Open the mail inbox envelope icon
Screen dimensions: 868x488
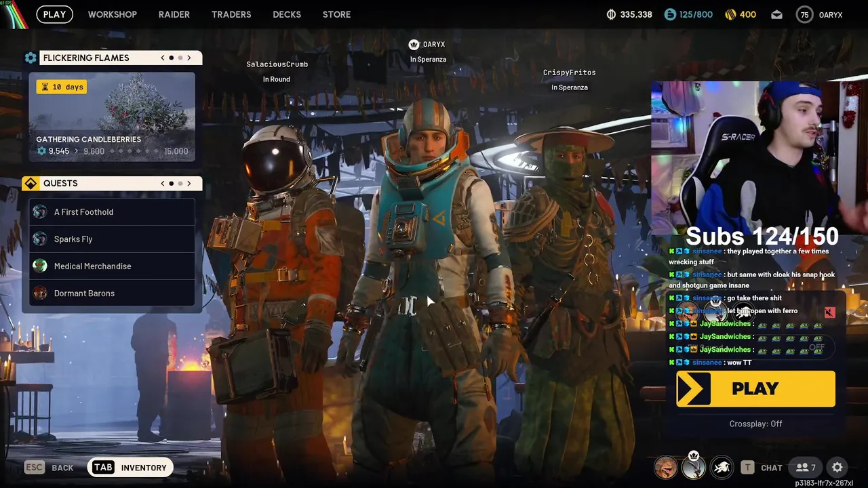coord(776,14)
